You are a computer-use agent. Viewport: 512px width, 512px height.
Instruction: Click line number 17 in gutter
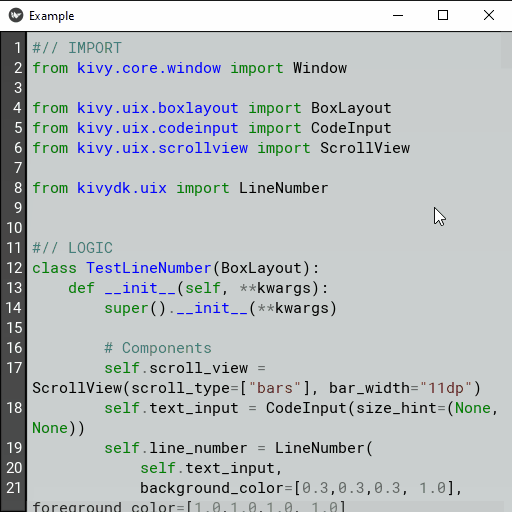(x=14, y=368)
